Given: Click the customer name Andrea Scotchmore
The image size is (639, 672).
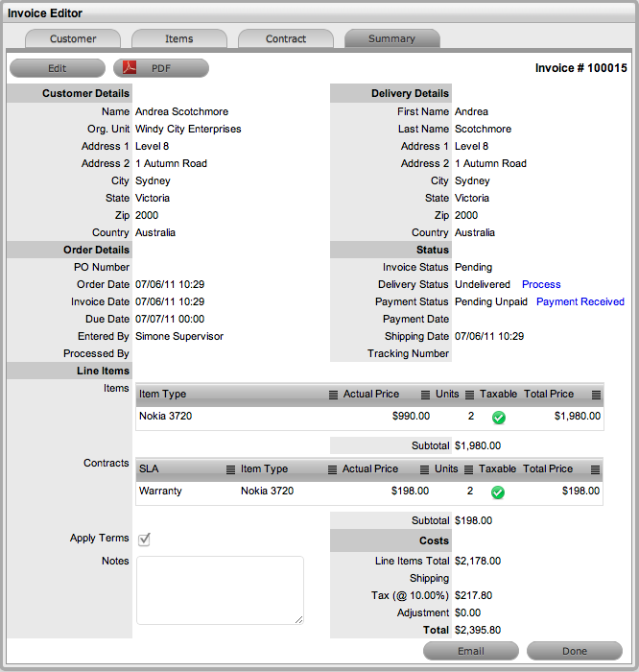Looking at the screenshot, I should click(x=181, y=111).
